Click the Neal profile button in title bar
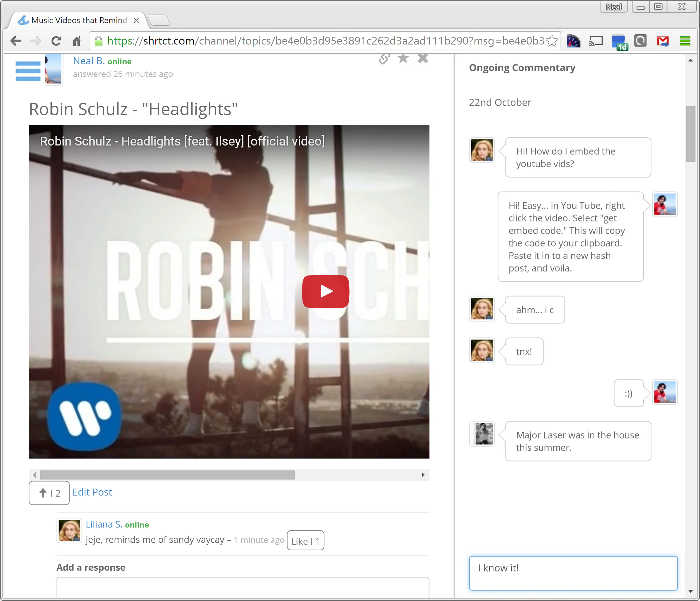The width and height of the screenshot is (700, 601). coord(613,7)
